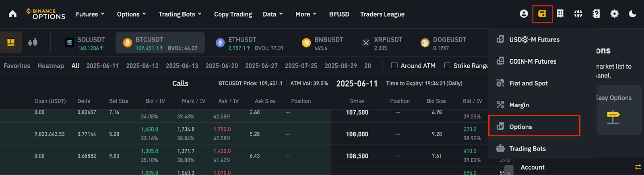Choose USDⓈ-M Futures in wallet menu

pyautogui.click(x=534, y=40)
